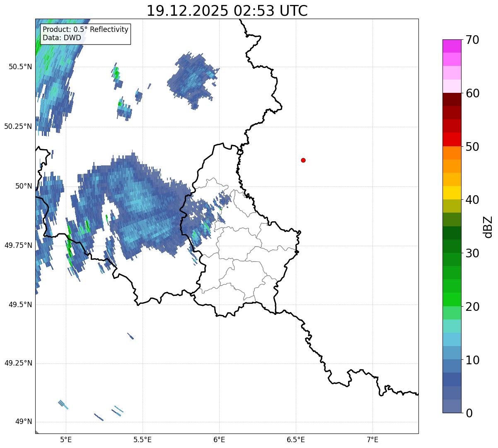Click the 60 tick on colorbar

pyautogui.click(x=473, y=93)
